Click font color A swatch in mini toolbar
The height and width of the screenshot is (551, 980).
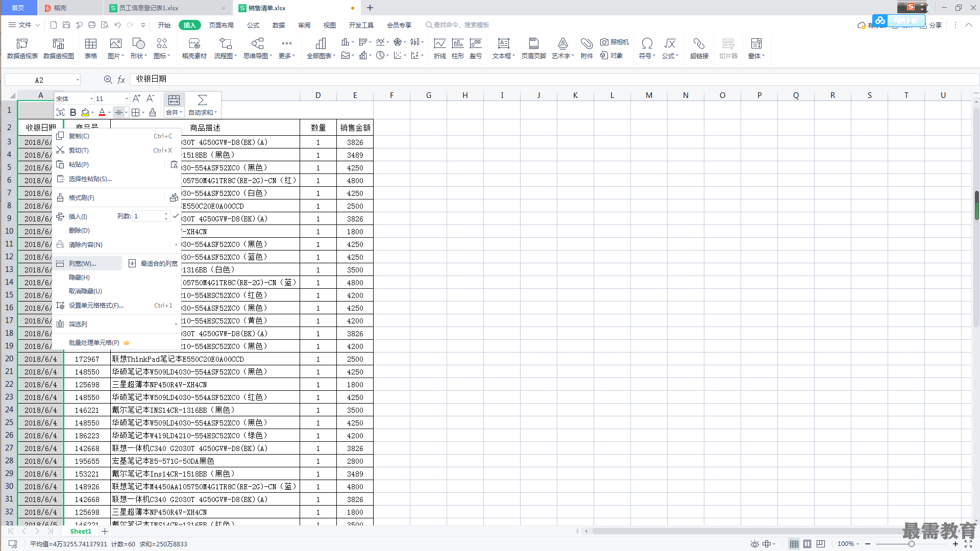click(102, 112)
